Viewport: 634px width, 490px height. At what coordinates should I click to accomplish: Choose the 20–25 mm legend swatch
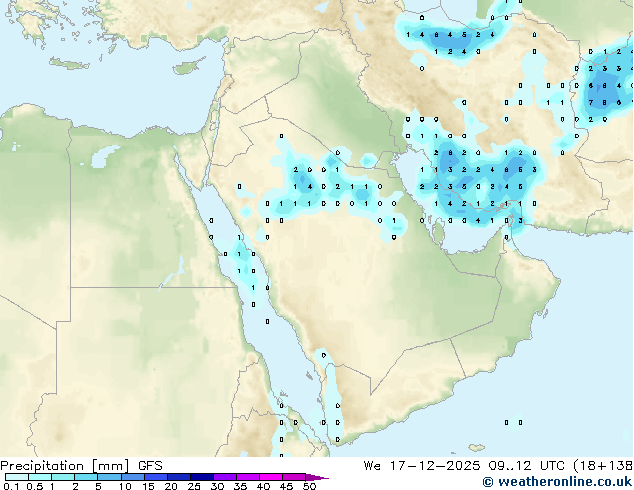pyautogui.click(x=178, y=477)
